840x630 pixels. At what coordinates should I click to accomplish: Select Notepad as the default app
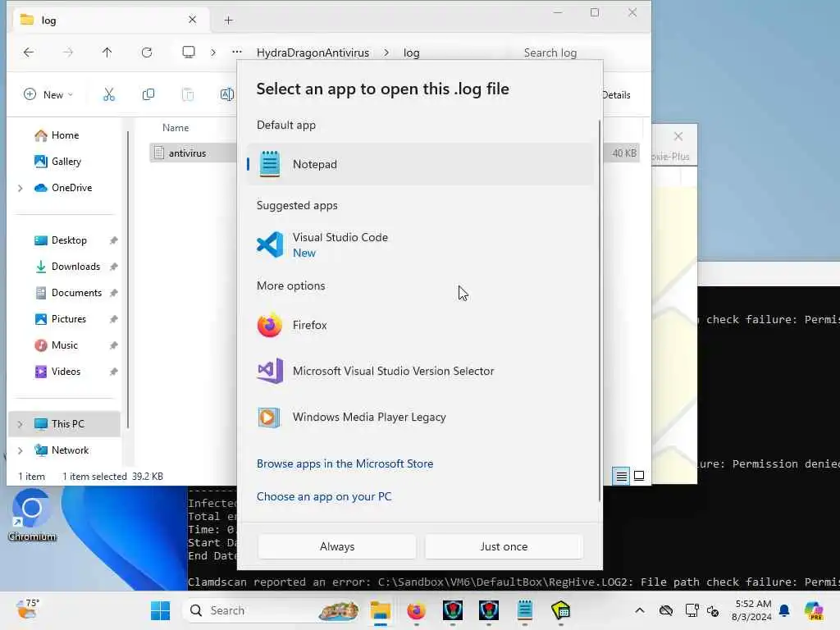[x=420, y=164]
